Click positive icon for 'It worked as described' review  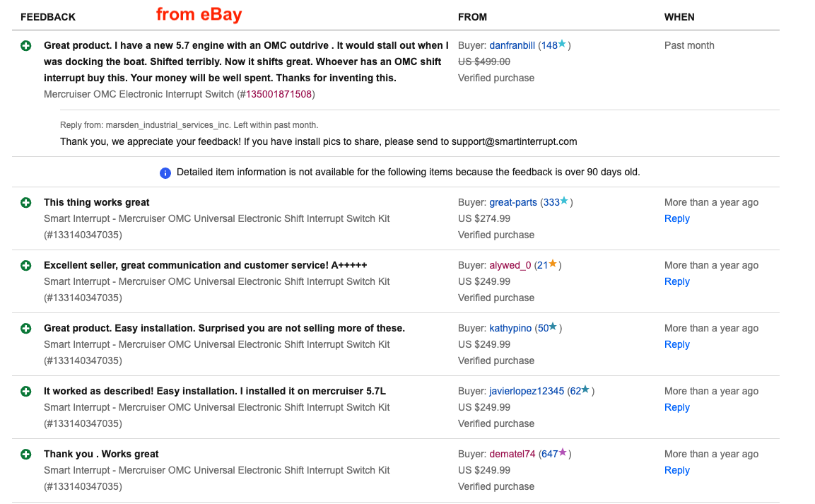coord(26,391)
